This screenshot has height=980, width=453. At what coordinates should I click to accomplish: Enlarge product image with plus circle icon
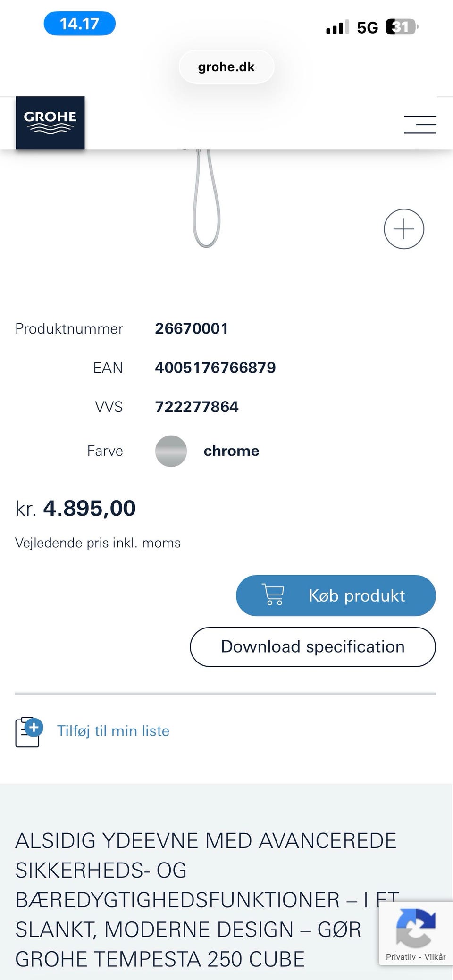click(404, 229)
